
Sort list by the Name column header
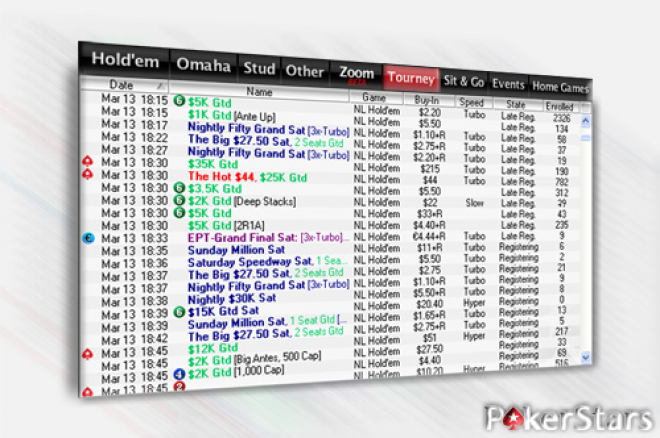point(259,92)
